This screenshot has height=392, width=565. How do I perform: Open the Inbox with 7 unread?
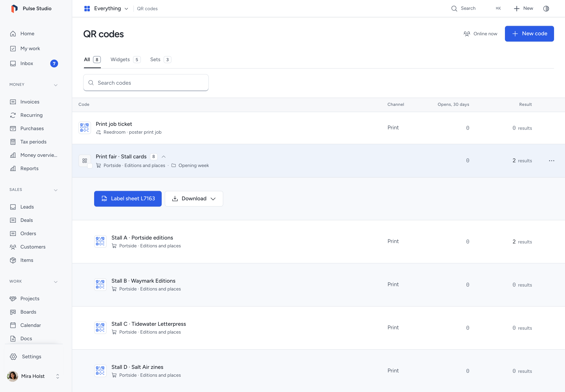34,63
